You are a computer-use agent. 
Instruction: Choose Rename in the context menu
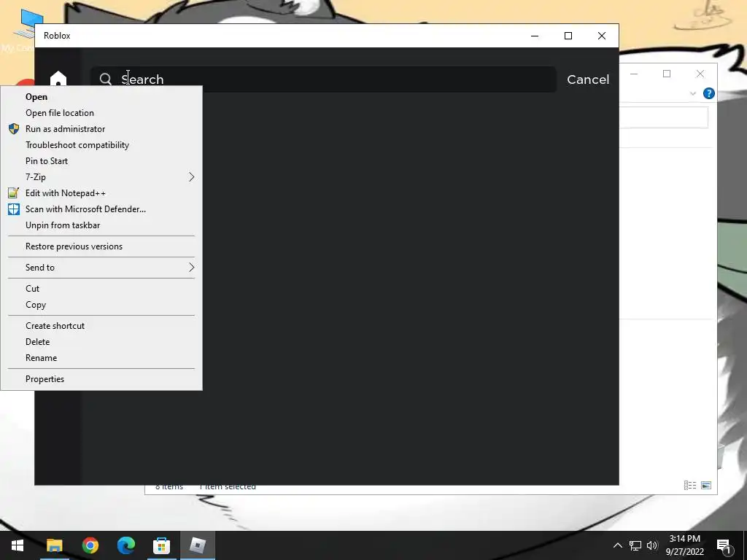[101, 358]
